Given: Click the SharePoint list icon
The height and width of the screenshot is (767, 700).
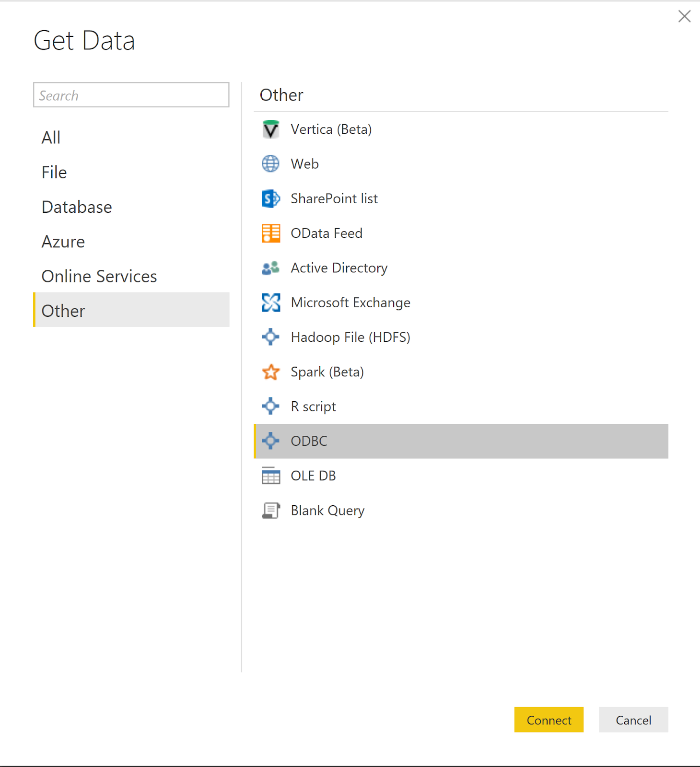Looking at the screenshot, I should coord(271,198).
